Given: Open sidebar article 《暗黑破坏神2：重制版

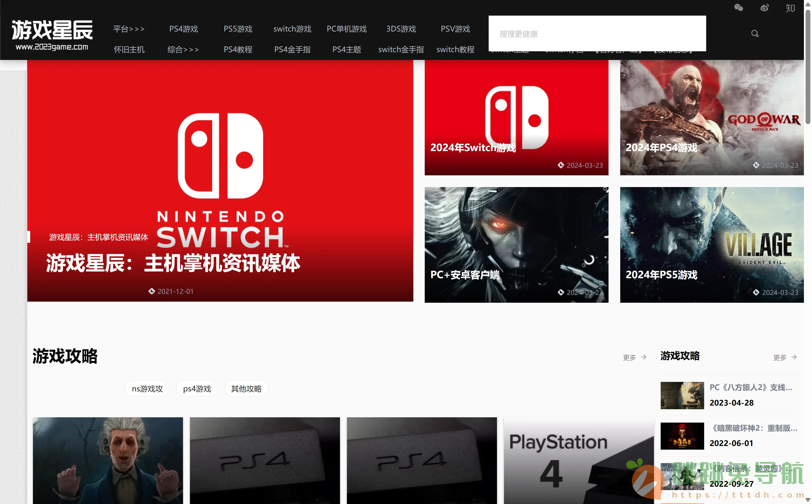Looking at the screenshot, I should pos(754,428).
